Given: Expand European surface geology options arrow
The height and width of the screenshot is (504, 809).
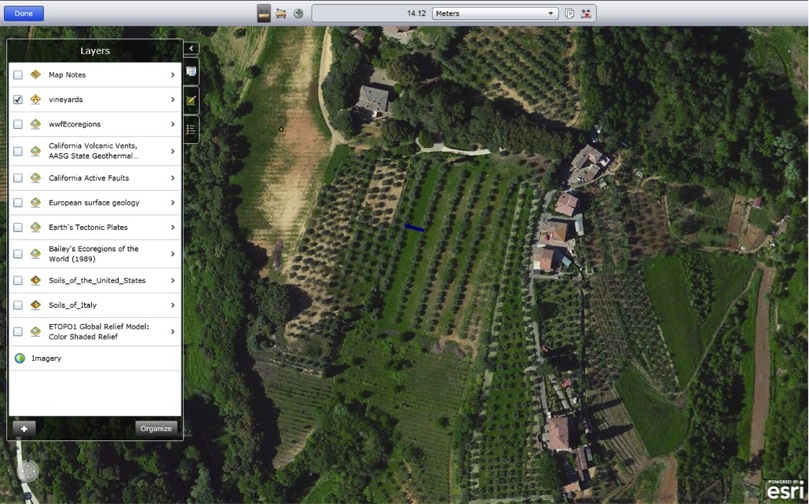Looking at the screenshot, I should pyautogui.click(x=172, y=203).
